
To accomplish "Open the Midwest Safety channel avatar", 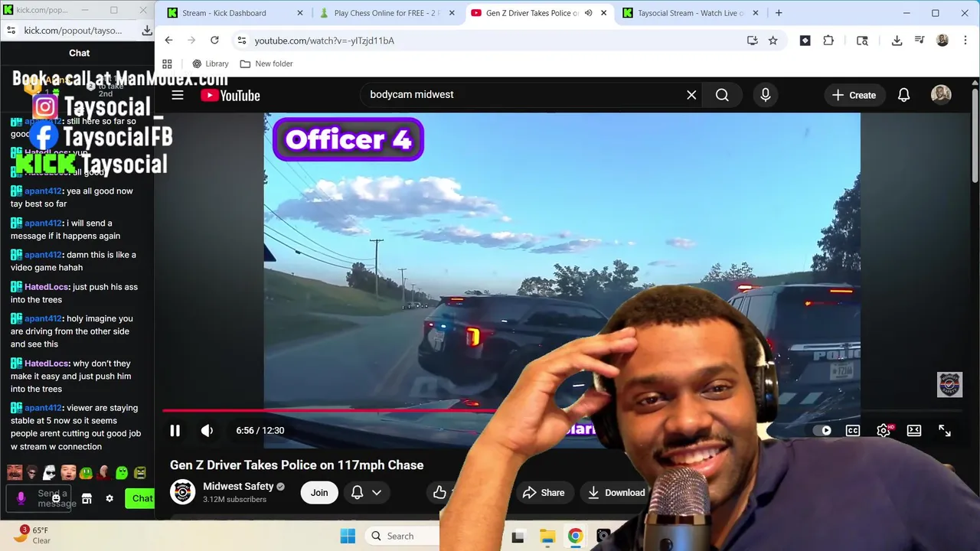I will coord(182,492).
